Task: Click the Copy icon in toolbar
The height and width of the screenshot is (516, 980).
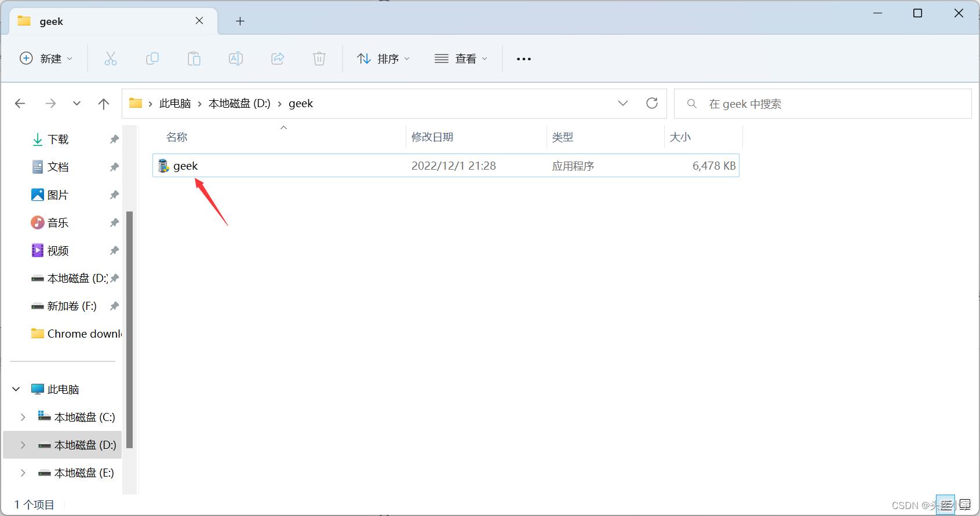Action: point(152,58)
